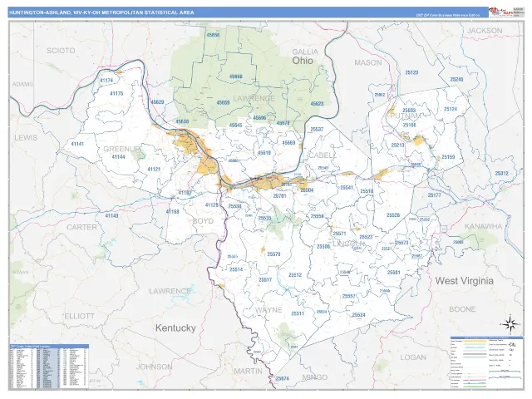Screen dimensions: 532x399
Task: Click the ELLIOTT county label
Action: point(80,316)
